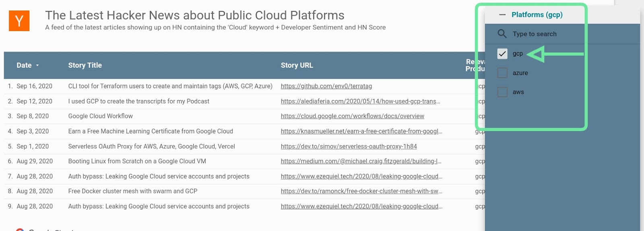Select the Aug 29, 2020 date cell

[x=35, y=161]
